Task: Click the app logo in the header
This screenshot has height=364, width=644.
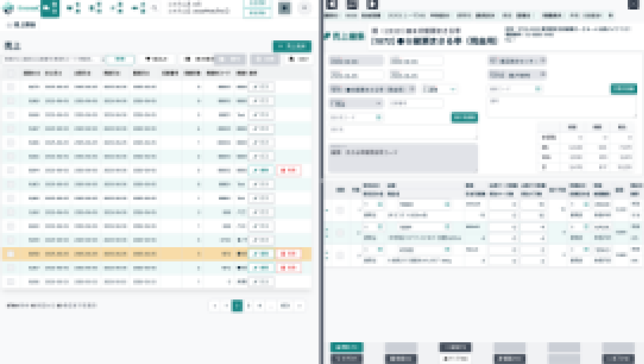Action: coord(9,8)
